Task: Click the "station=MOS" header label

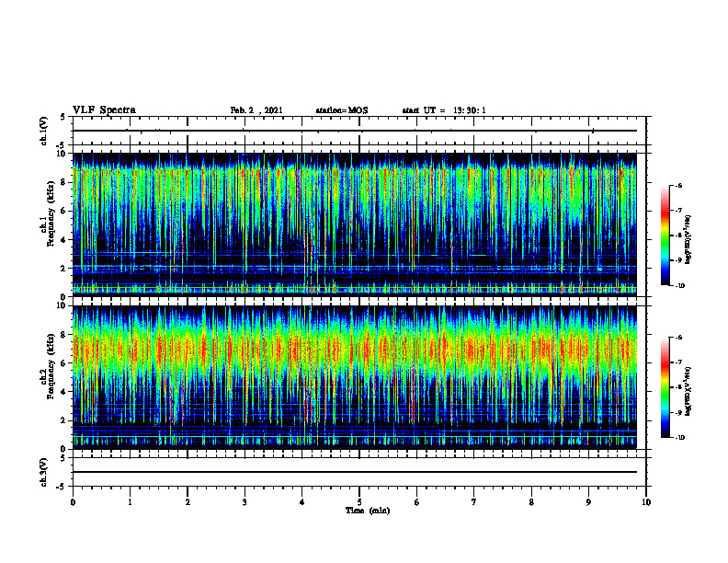Action: pyautogui.click(x=342, y=110)
